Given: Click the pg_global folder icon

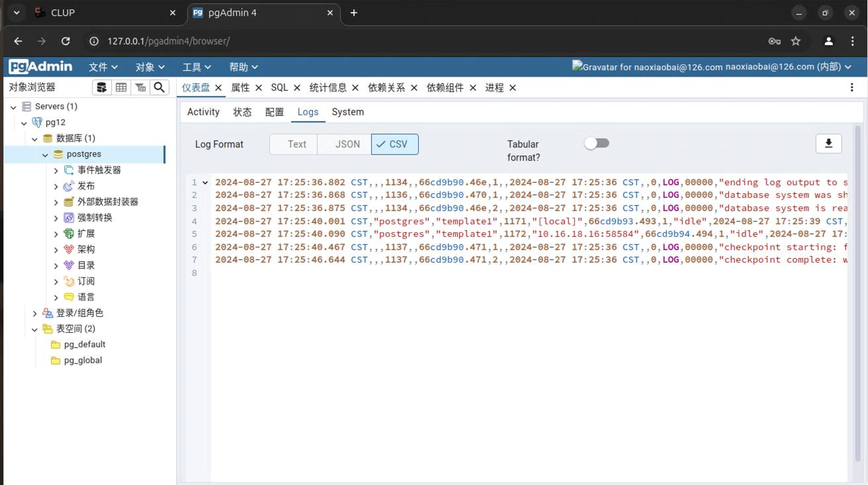Looking at the screenshot, I should coord(56,361).
